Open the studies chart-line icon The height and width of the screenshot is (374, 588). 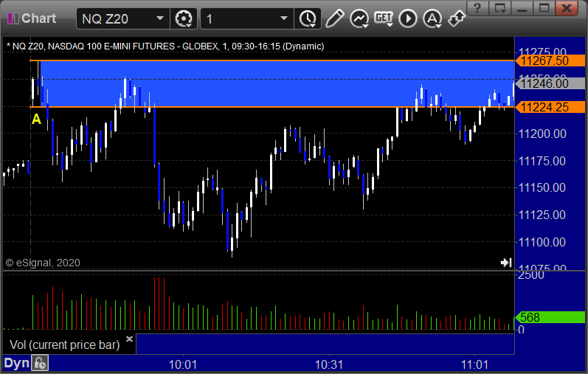point(359,18)
